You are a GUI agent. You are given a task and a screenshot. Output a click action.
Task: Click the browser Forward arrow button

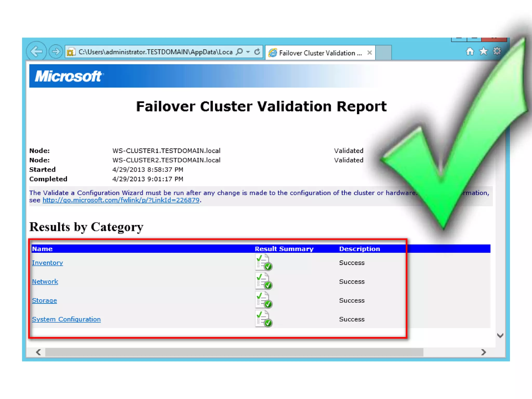(x=56, y=51)
